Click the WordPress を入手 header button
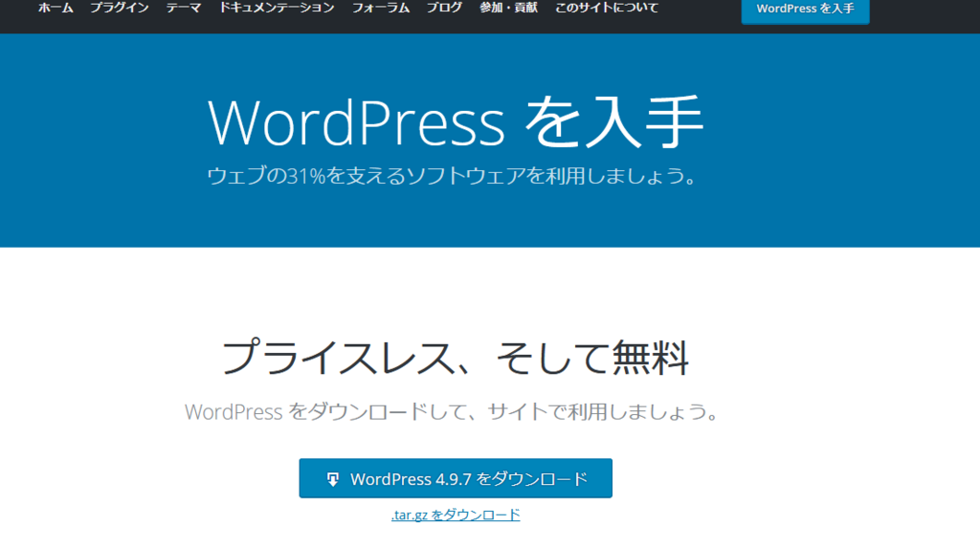The width and height of the screenshot is (980, 548). [805, 11]
